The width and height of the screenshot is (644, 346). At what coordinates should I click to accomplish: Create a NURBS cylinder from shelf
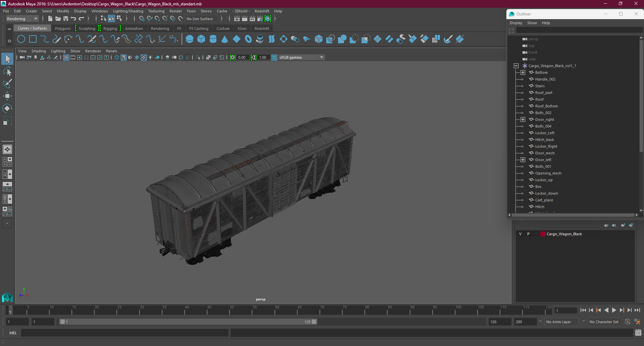click(213, 39)
